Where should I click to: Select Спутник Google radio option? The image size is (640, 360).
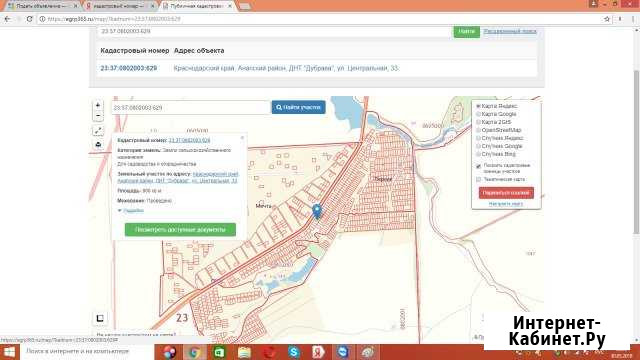pos(478,146)
